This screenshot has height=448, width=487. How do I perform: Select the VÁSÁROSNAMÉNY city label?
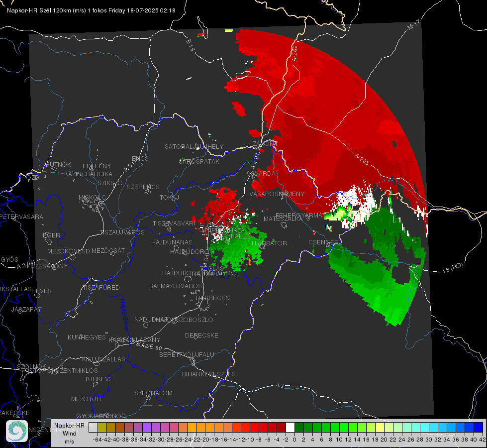pos(277,194)
